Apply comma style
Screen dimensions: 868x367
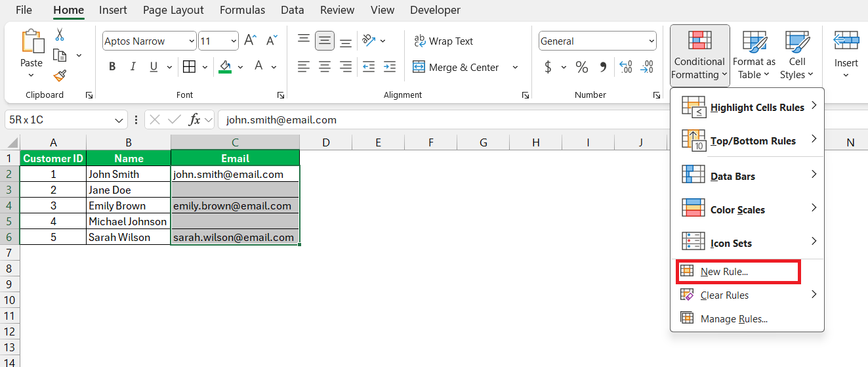603,67
